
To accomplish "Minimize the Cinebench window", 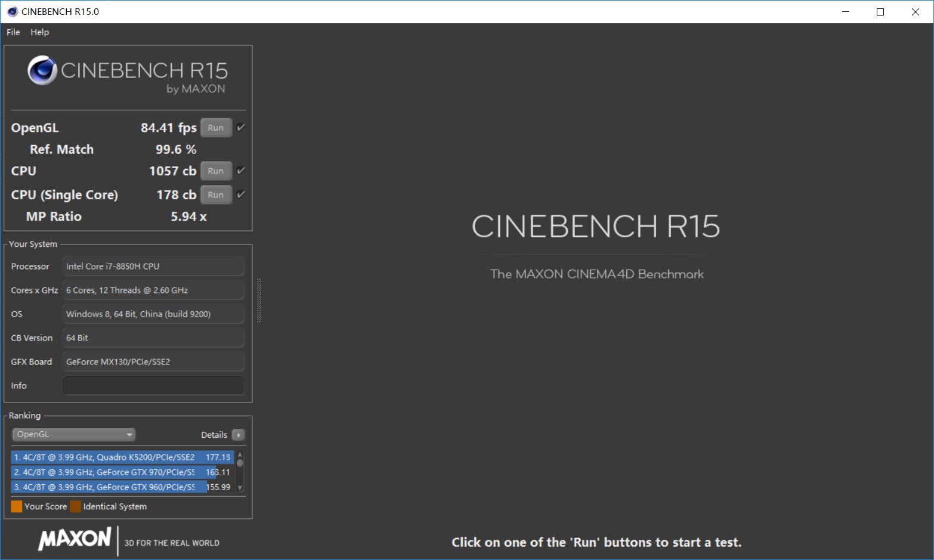I will click(x=845, y=12).
